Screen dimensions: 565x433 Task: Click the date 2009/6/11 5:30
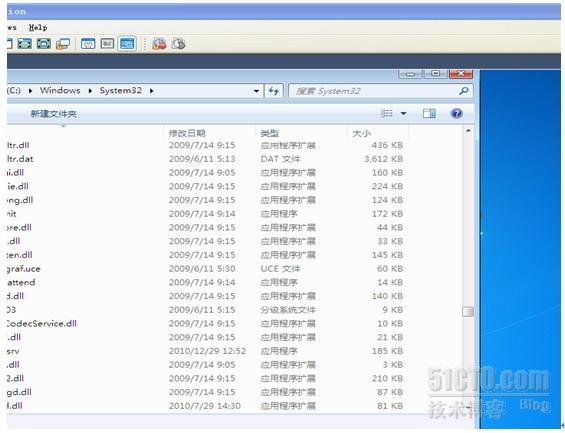(x=202, y=269)
